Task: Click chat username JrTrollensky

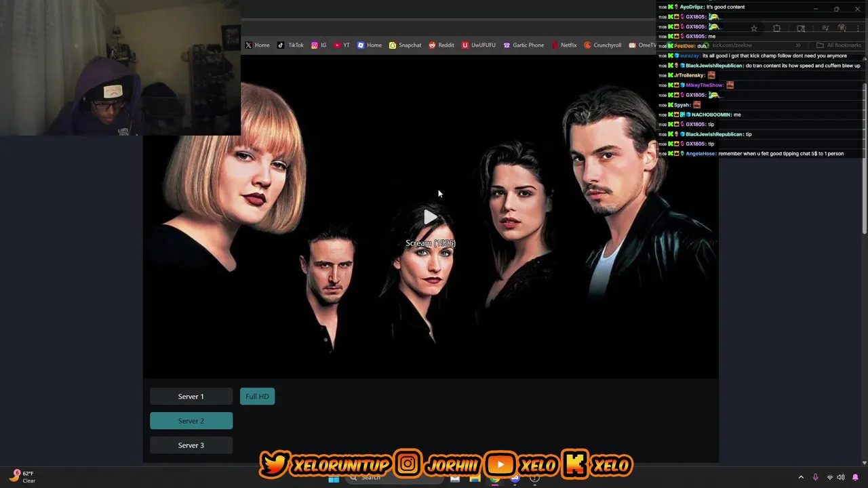Action: click(690, 75)
